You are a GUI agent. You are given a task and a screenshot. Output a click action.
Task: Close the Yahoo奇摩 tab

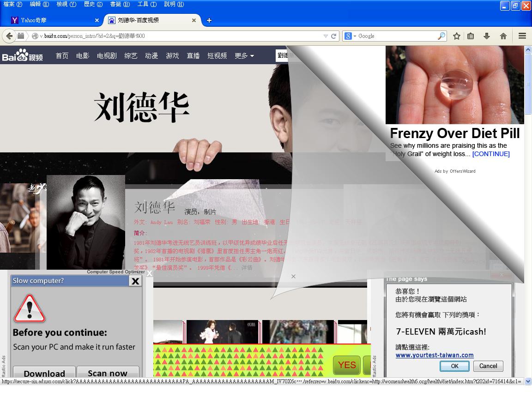click(x=97, y=20)
